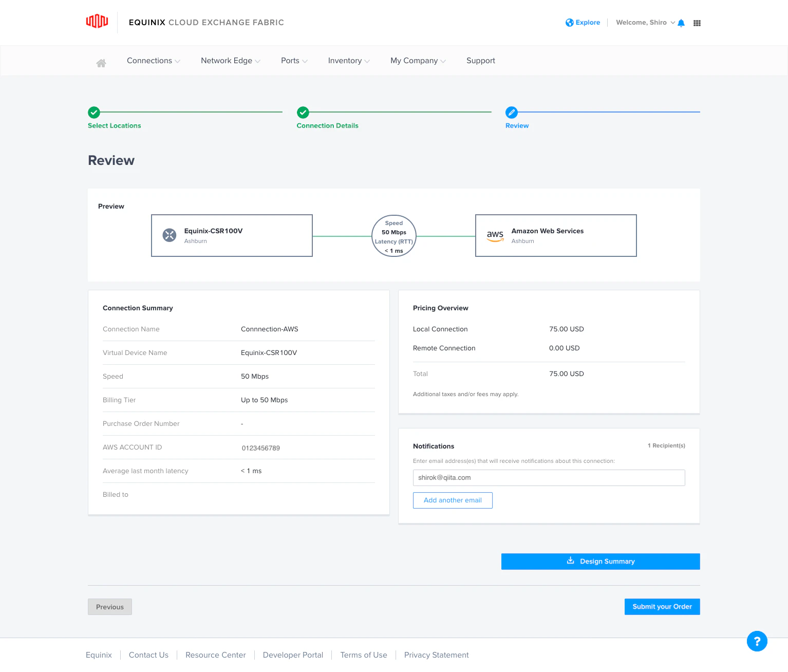This screenshot has height=672, width=788.
Task: Open the Developer Portal footer link
Action: point(293,655)
